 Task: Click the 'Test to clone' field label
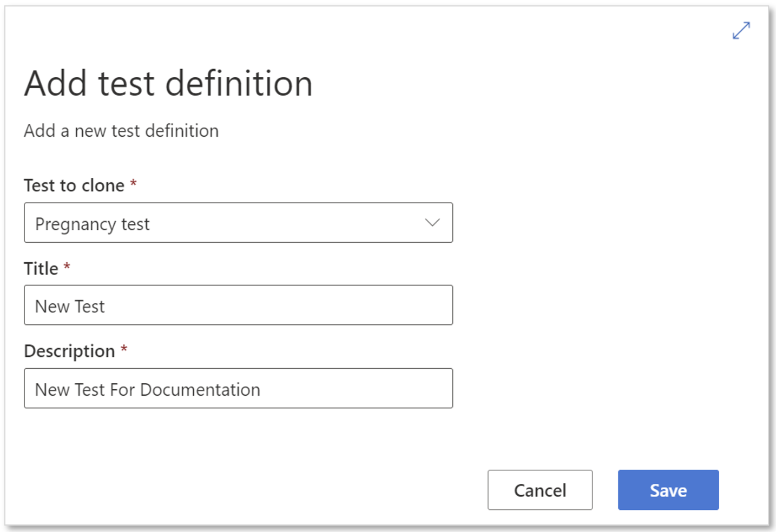tap(74, 185)
